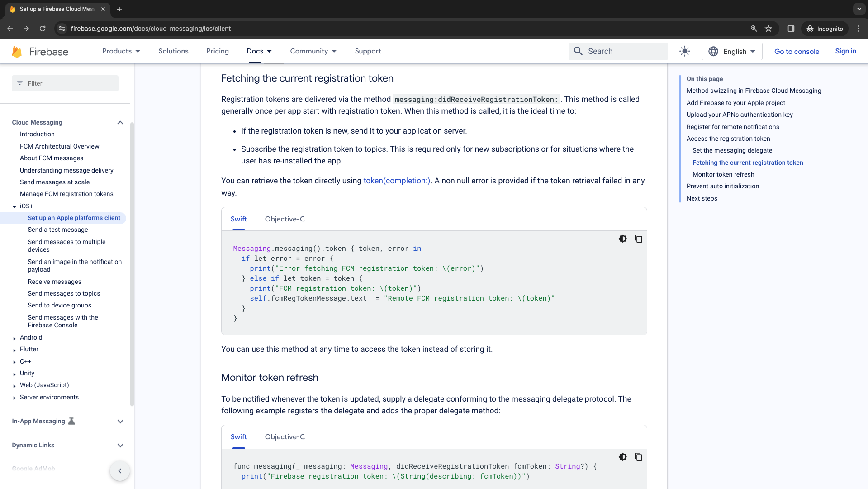Reload the page
Image resolution: width=868 pixels, height=489 pixels.
tap(43, 29)
